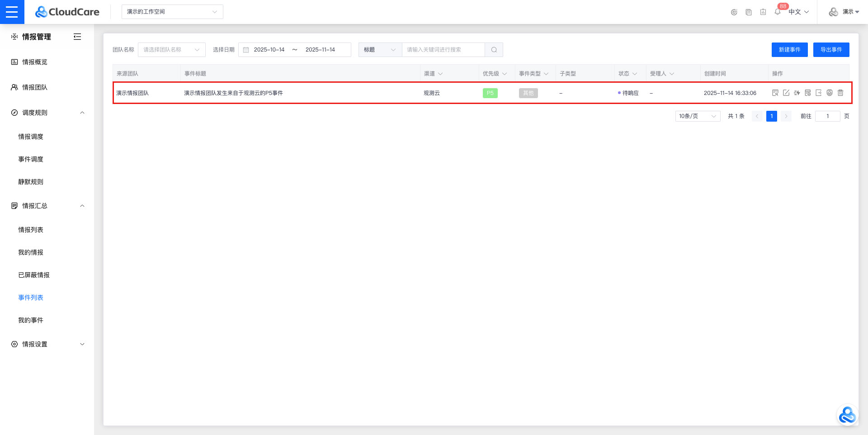Collapse the sidebar using the 情报管理 fold icon
Screen dimensions: 868x435
click(77, 37)
